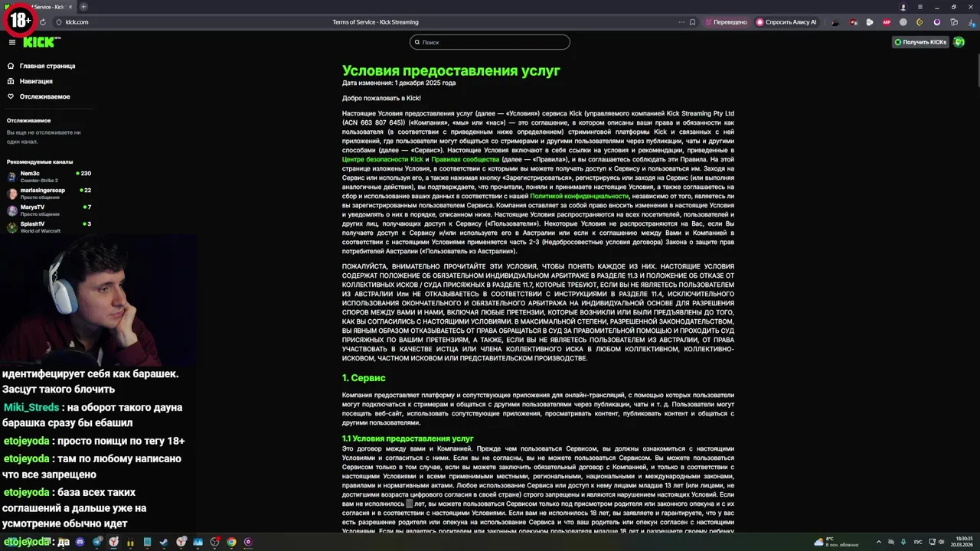This screenshot has height=551, width=980.
Task: Open Отслеживаемое in sidebar
Action: [44, 96]
